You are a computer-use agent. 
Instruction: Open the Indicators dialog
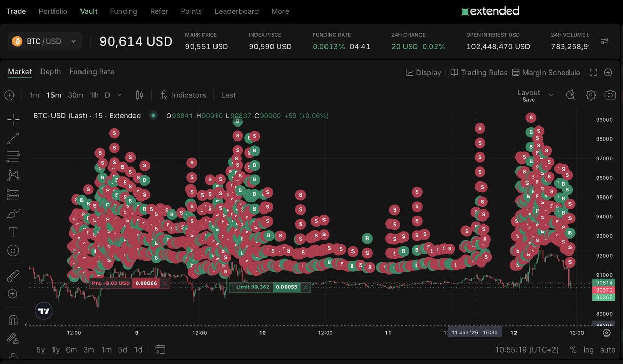pos(183,95)
